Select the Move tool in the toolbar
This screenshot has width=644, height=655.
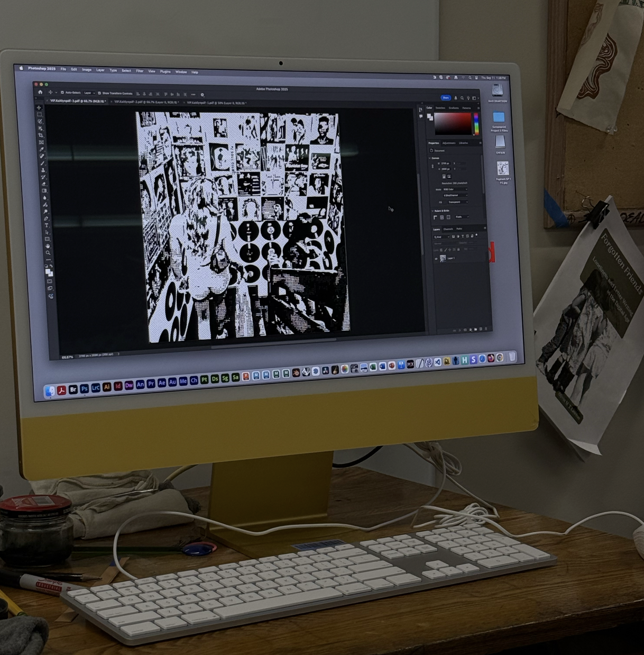(x=39, y=107)
